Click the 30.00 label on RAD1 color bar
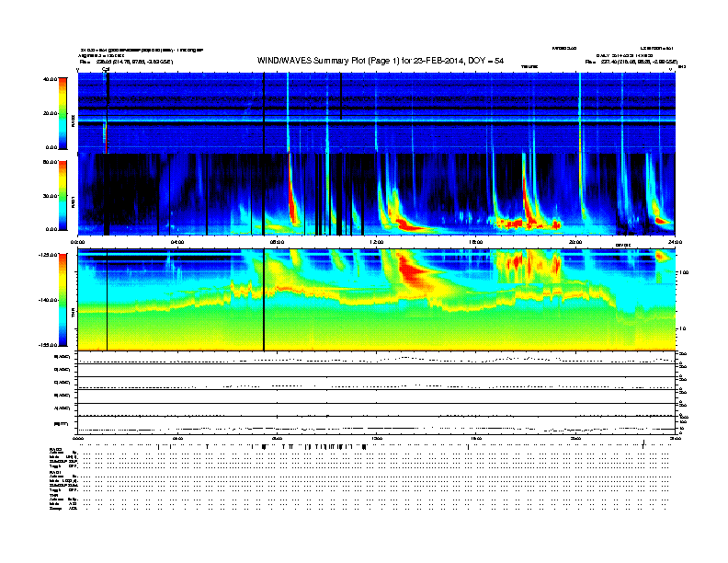The width and height of the screenshot is (728, 563). tap(50, 196)
